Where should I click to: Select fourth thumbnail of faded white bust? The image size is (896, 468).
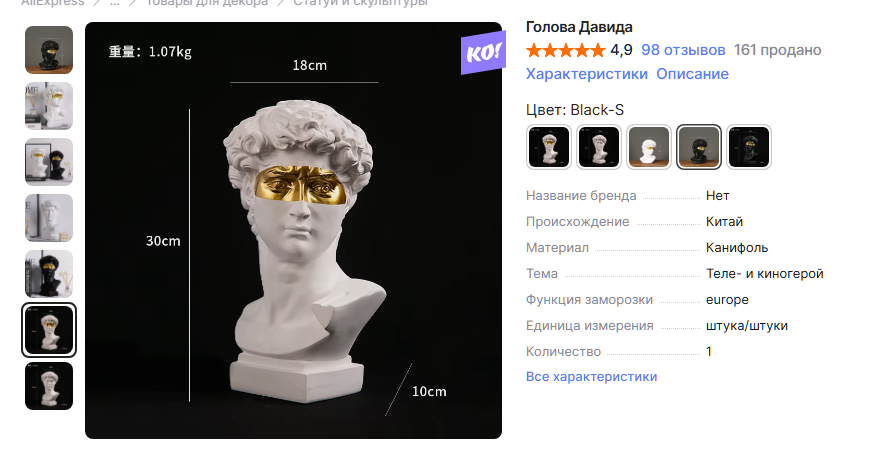point(49,218)
